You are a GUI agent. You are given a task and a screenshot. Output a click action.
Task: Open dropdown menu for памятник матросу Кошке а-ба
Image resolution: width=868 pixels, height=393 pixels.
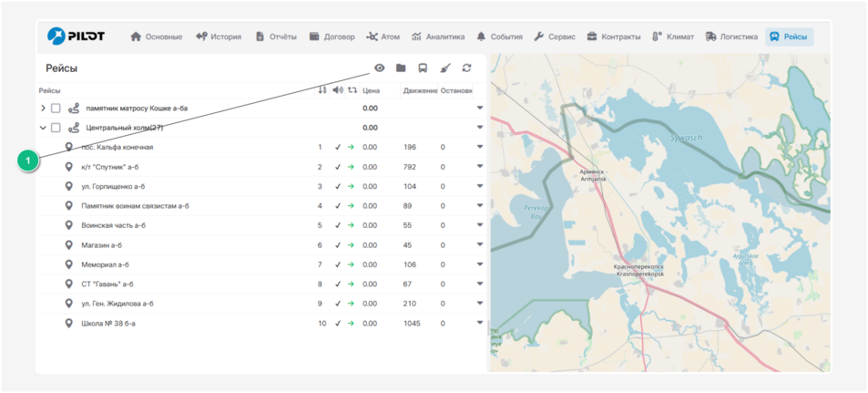(x=480, y=109)
